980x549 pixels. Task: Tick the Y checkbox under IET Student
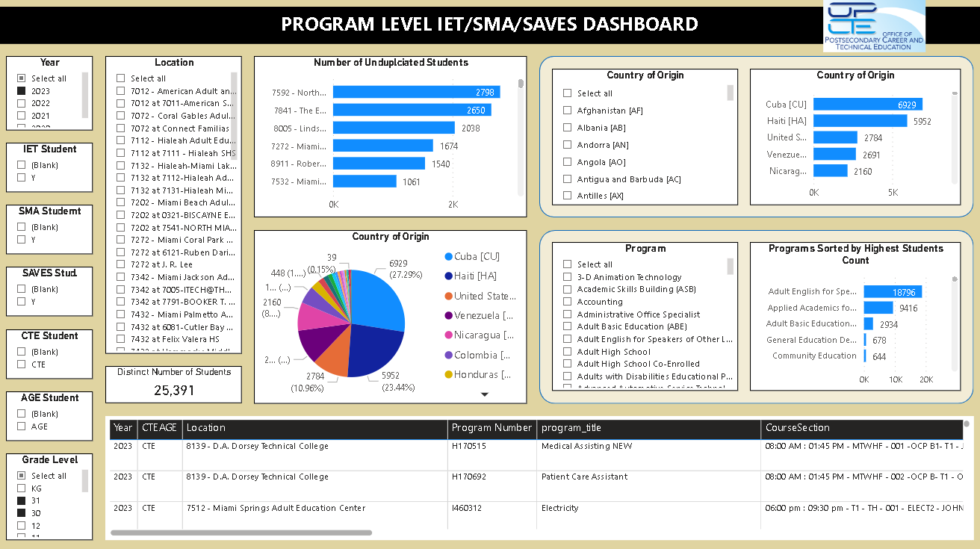point(22,178)
